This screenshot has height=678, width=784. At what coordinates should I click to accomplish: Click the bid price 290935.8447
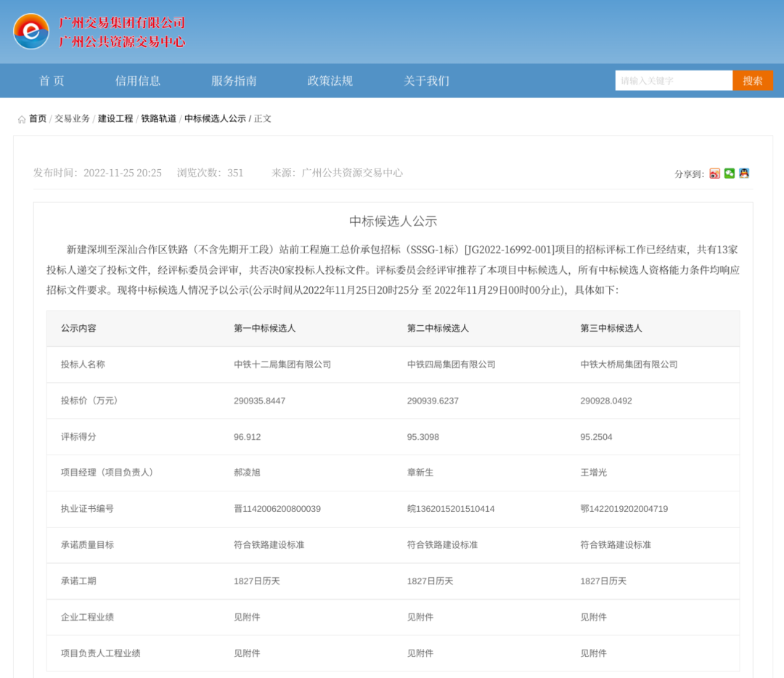click(x=259, y=401)
